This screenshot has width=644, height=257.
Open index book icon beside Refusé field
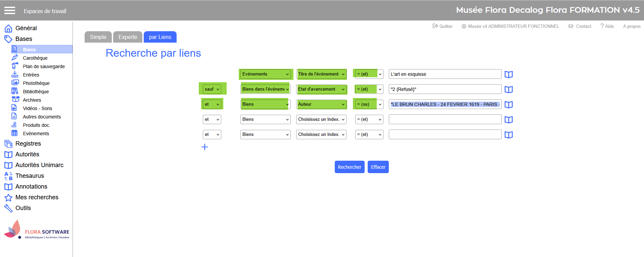point(508,90)
